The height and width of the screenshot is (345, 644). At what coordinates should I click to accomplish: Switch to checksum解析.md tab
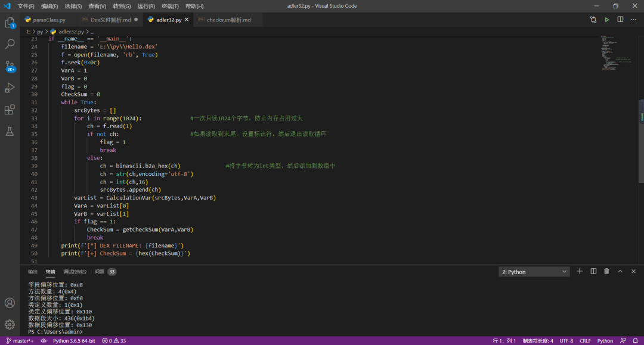228,20
